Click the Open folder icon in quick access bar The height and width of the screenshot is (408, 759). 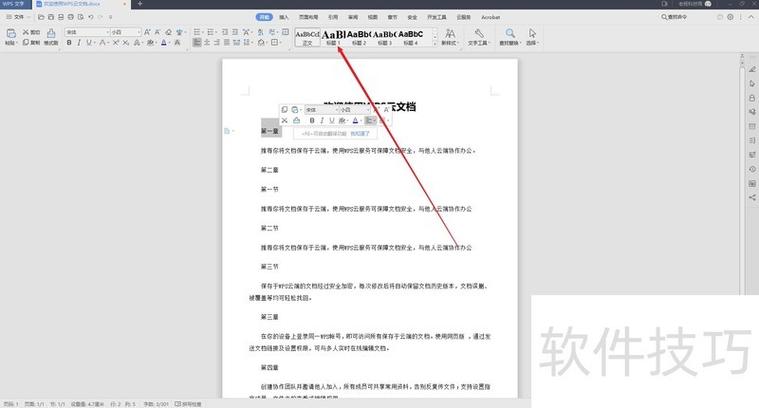pyautogui.click(x=41, y=17)
